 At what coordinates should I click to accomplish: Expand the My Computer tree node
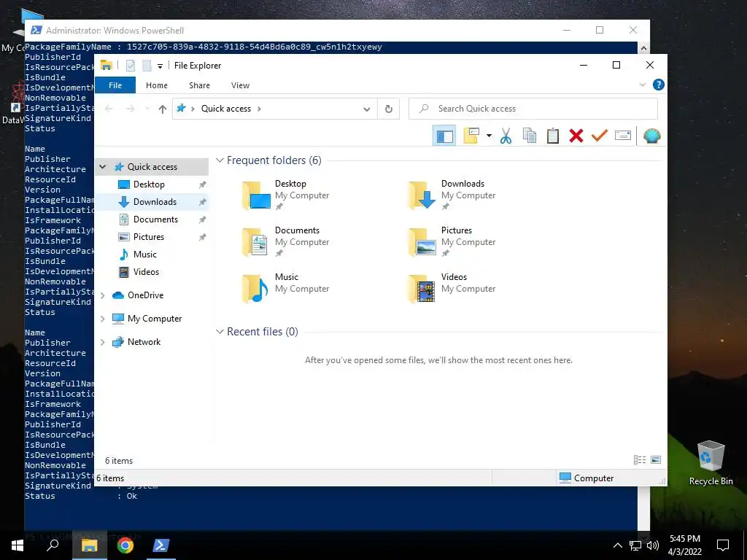click(102, 319)
